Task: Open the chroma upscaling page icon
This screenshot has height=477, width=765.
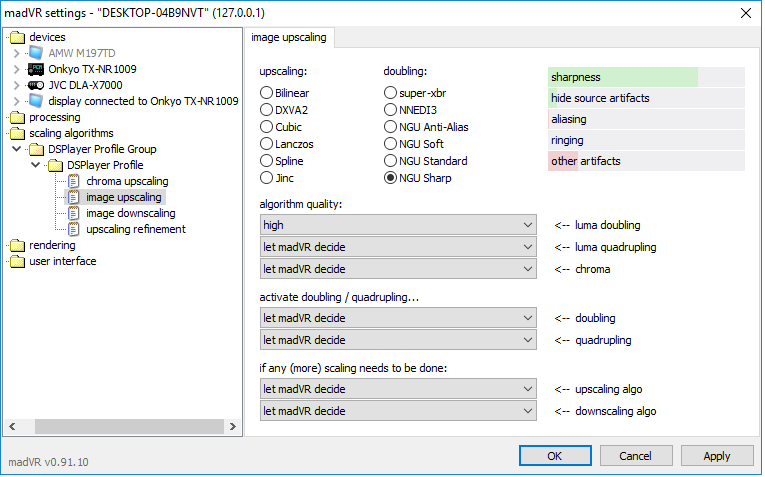Action: point(74,181)
